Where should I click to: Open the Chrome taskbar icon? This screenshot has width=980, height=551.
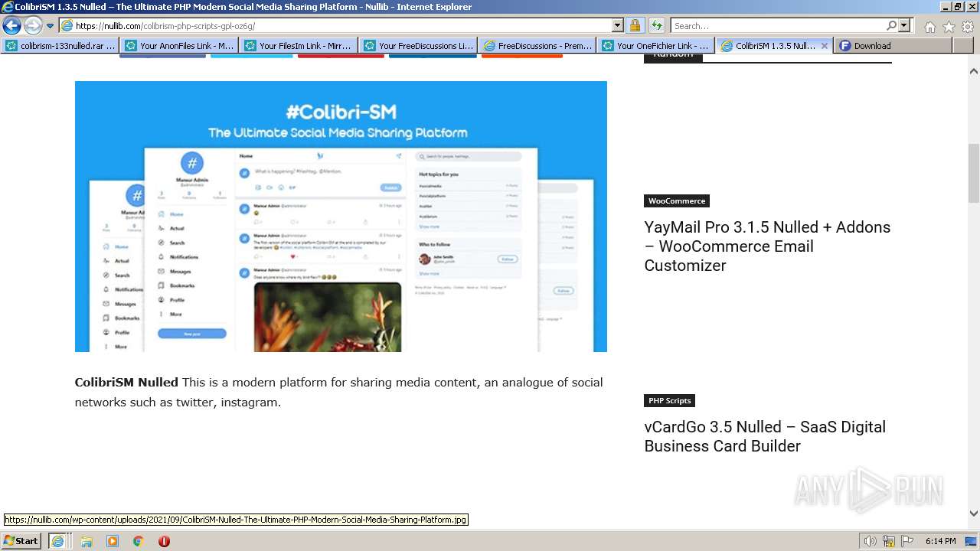[138, 541]
